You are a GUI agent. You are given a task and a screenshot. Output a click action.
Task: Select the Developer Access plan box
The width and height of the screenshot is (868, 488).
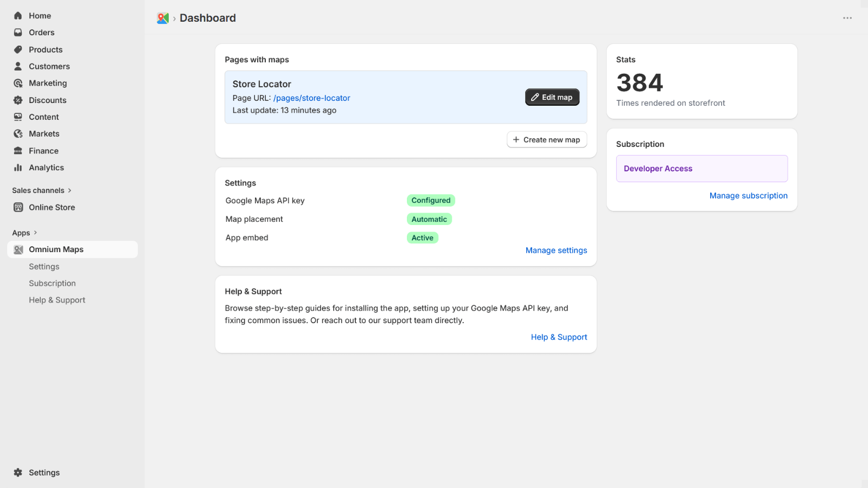[x=701, y=168]
